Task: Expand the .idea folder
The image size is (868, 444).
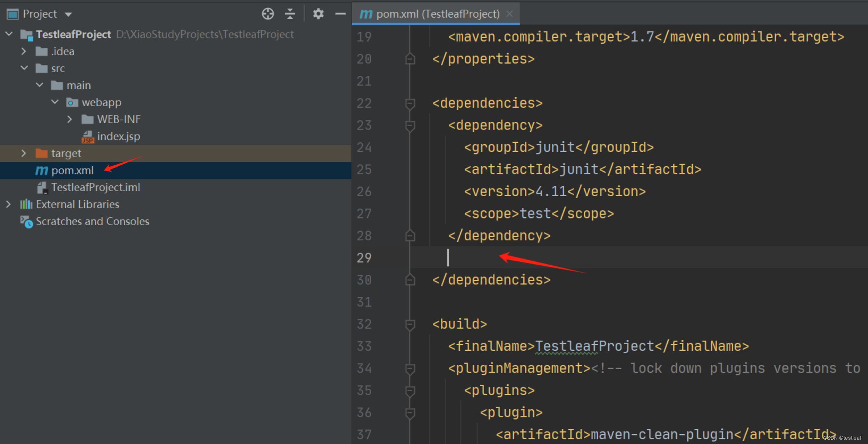Action: click(x=24, y=51)
